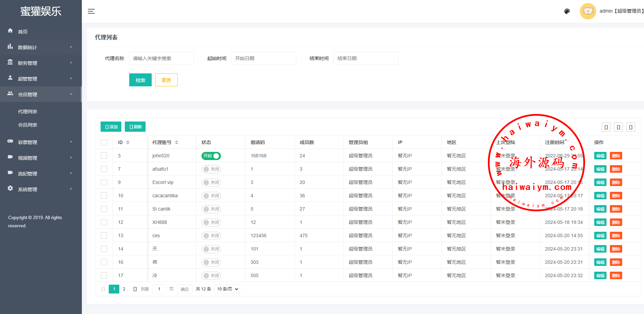Select the checkbox for afuafu1 row
Image resolution: width=644 pixels, height=314 pixels.
104,169
